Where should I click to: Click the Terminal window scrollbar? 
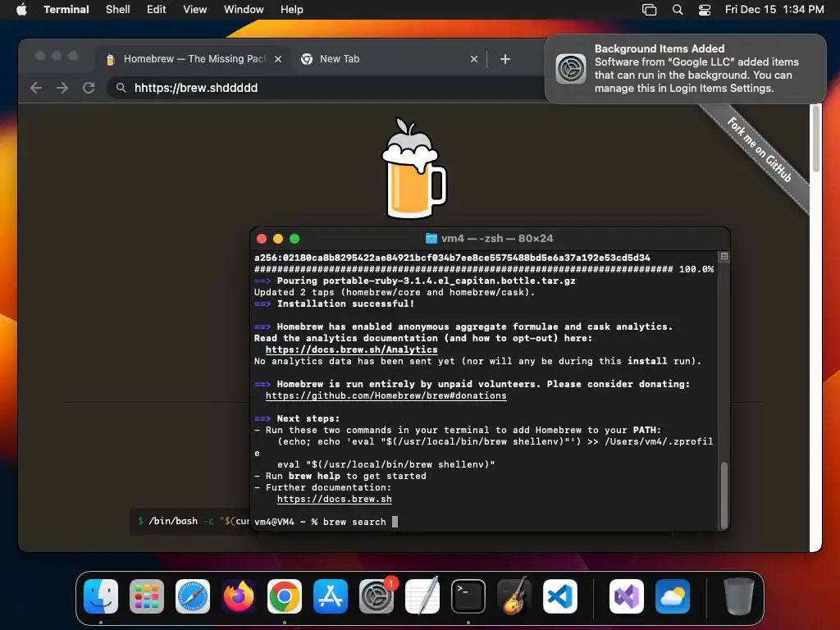click(x=724, y=495)
